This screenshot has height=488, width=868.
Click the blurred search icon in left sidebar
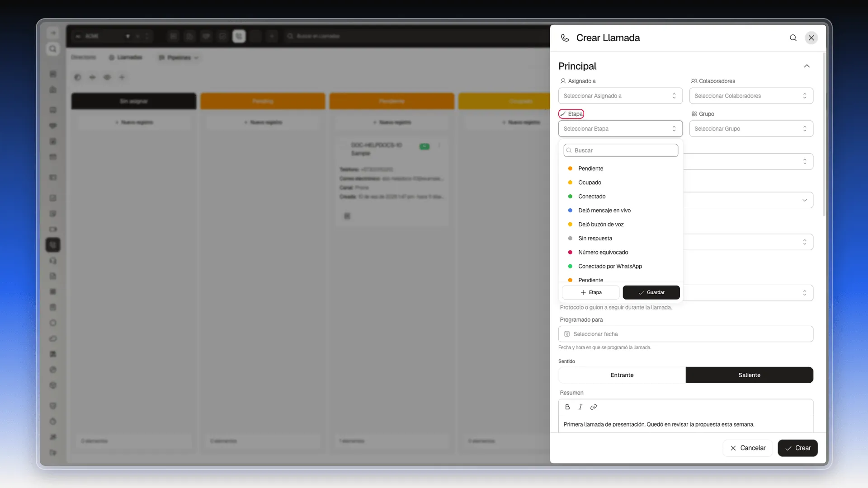click(53, 49)
